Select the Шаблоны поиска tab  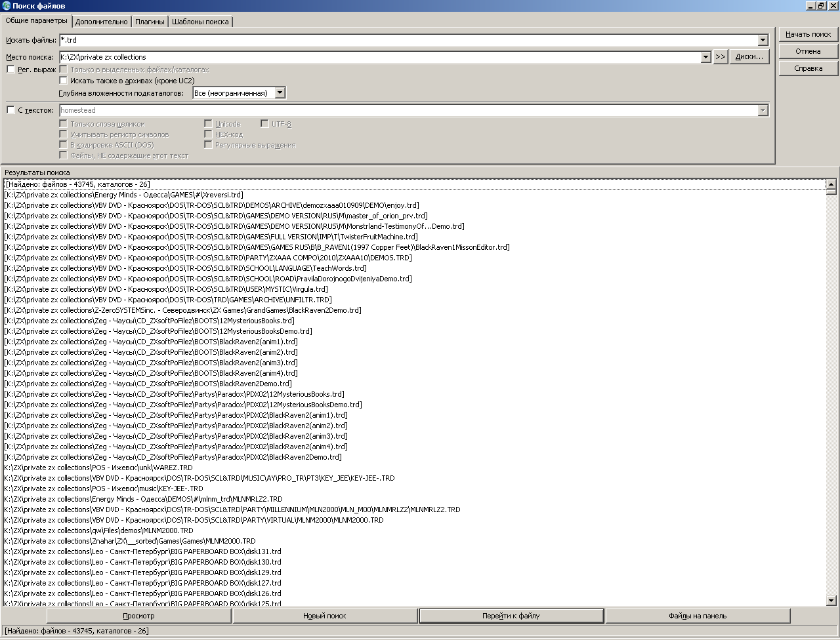tap(200, 22)
